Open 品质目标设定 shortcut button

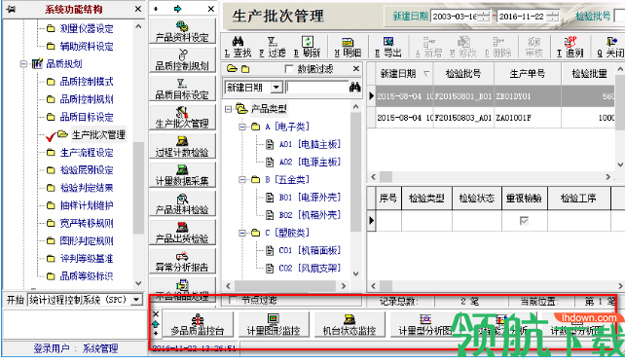click(x=182, y=89)
